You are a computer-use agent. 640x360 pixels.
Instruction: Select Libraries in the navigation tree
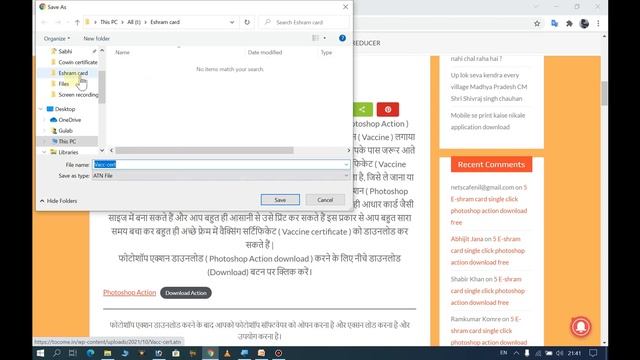pos(68,152)
